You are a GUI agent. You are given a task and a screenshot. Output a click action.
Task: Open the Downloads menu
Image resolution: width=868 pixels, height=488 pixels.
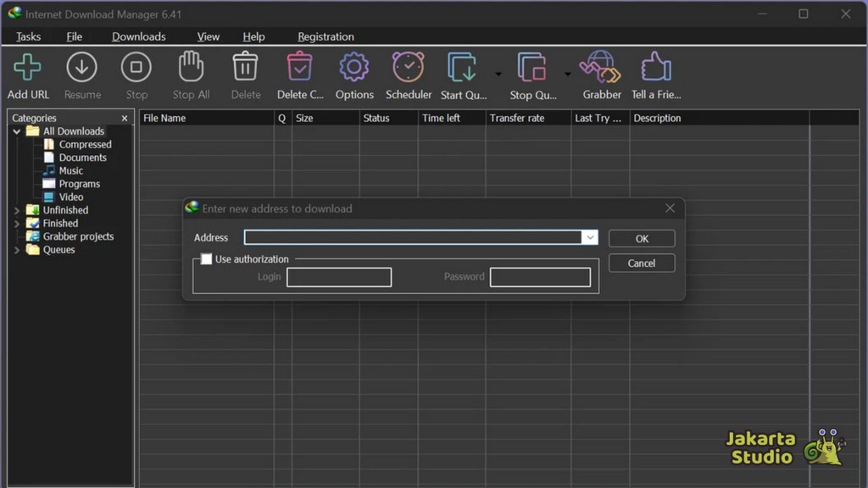point(138,36)
